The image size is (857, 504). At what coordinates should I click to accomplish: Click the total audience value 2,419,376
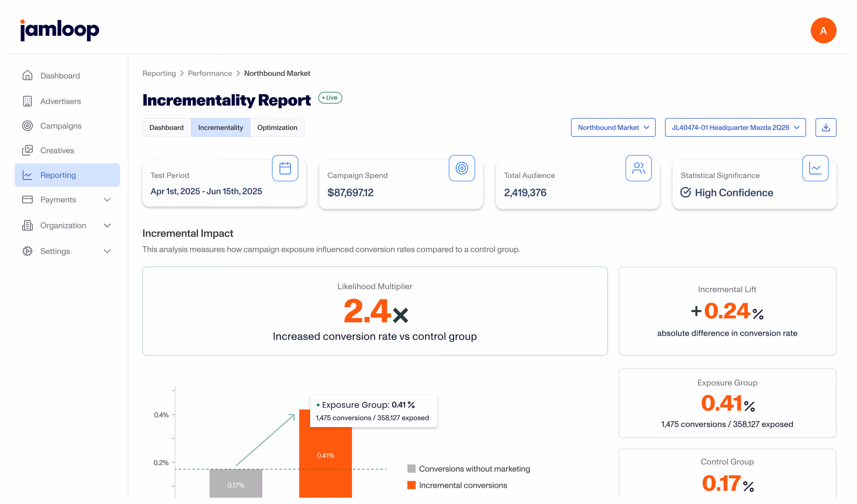point(525,193)
